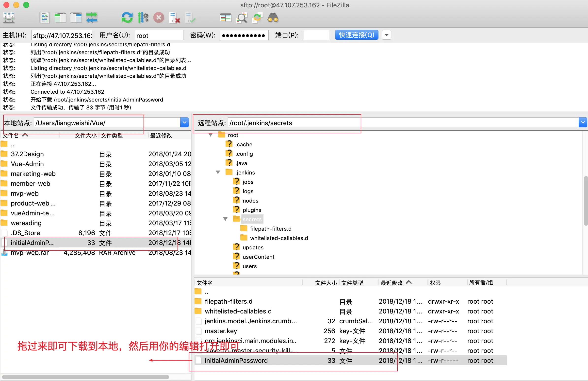Open directory listing filters icon
The width and height of the screenshot is (588, 381).
[225, 18]
